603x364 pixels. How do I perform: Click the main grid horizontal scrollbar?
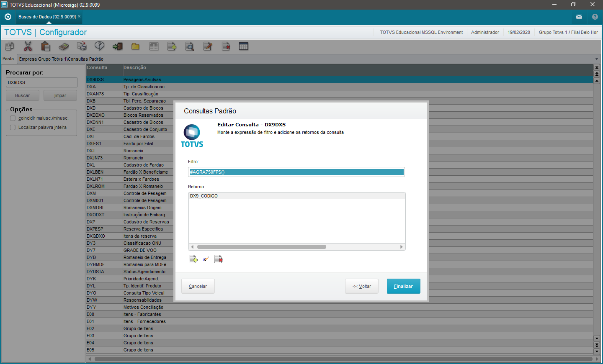click(343, 359)
